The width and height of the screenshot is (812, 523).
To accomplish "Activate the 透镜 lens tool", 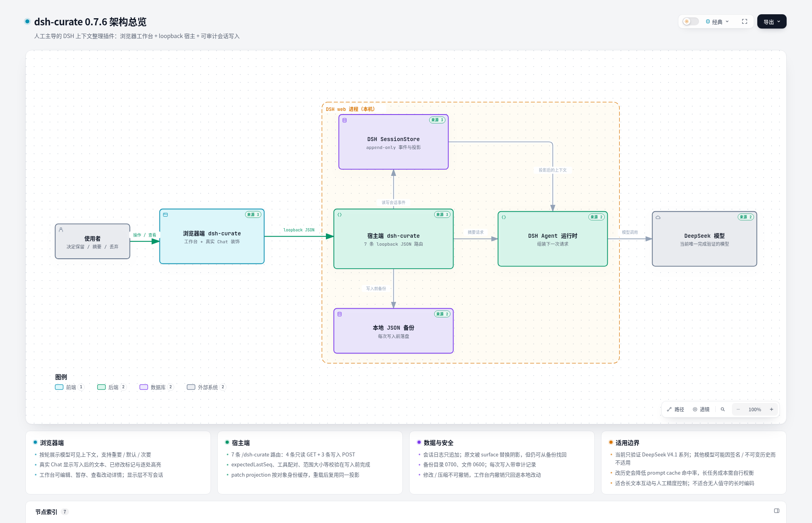I will 701,409.
